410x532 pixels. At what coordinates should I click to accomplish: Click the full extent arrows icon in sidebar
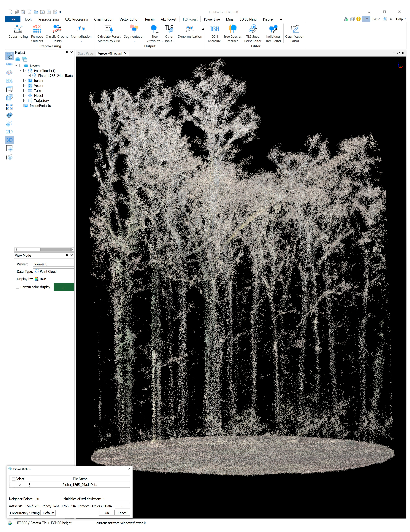coord(9,106)
